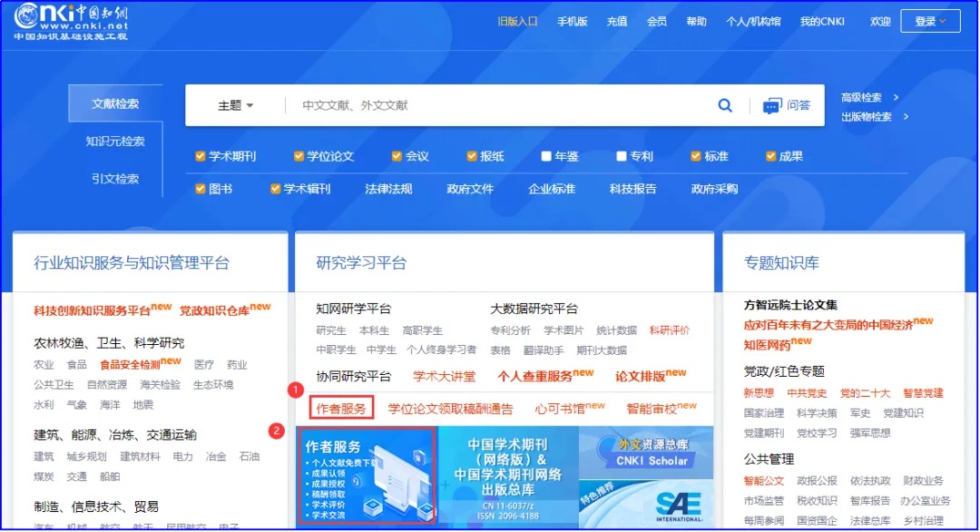Toggle the 标准 checkbox

[x=696, y=156]
